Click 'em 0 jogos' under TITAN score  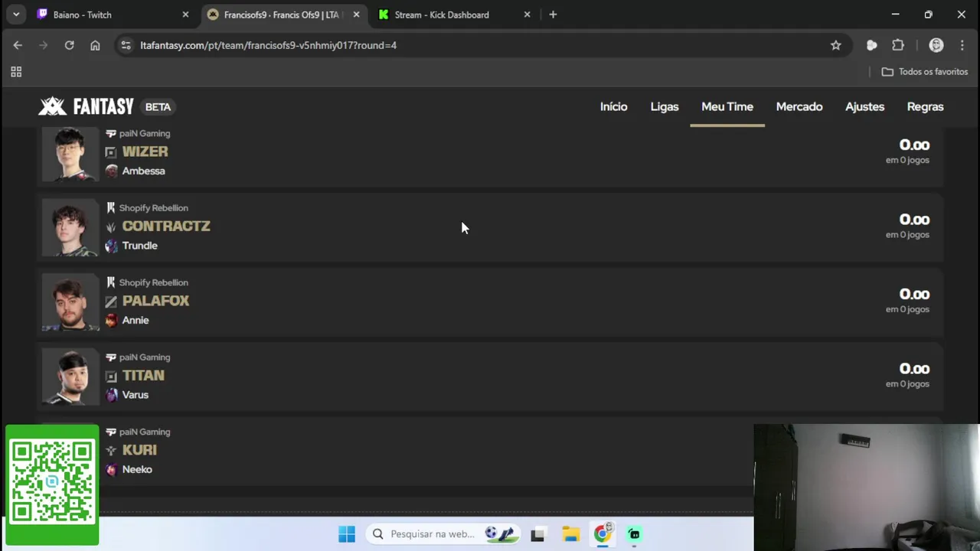click(907, 384)
